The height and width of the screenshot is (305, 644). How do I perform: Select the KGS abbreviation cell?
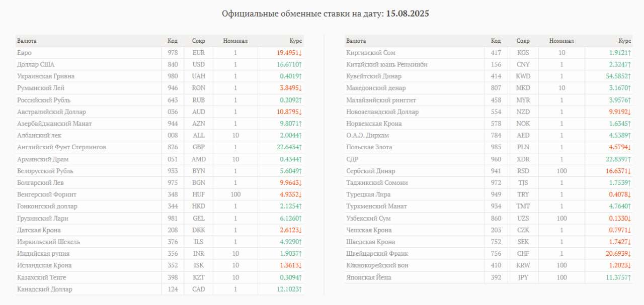523,53
